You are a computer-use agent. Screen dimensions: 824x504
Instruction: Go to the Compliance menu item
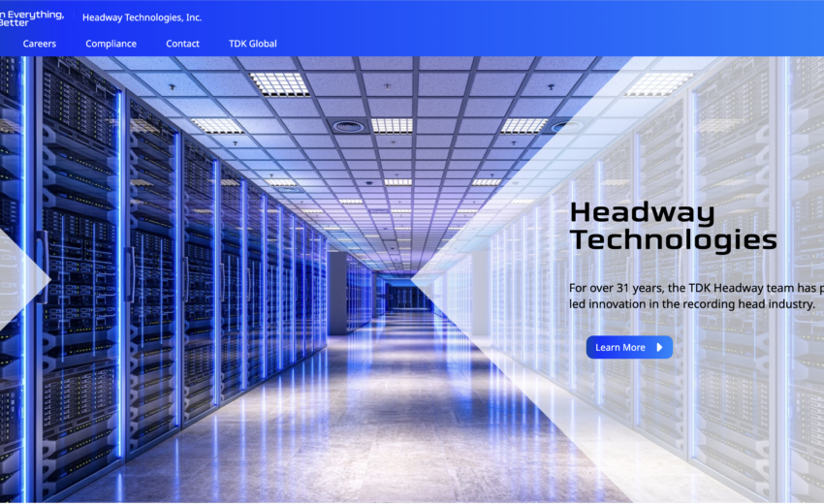tap(111, 44)
